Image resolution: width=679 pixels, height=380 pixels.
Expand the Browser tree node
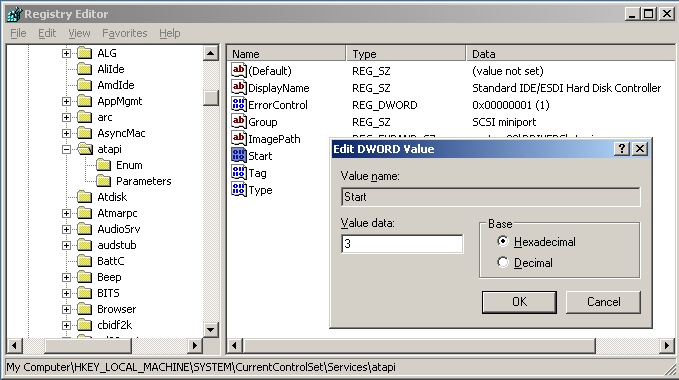(x=66, y=310)
